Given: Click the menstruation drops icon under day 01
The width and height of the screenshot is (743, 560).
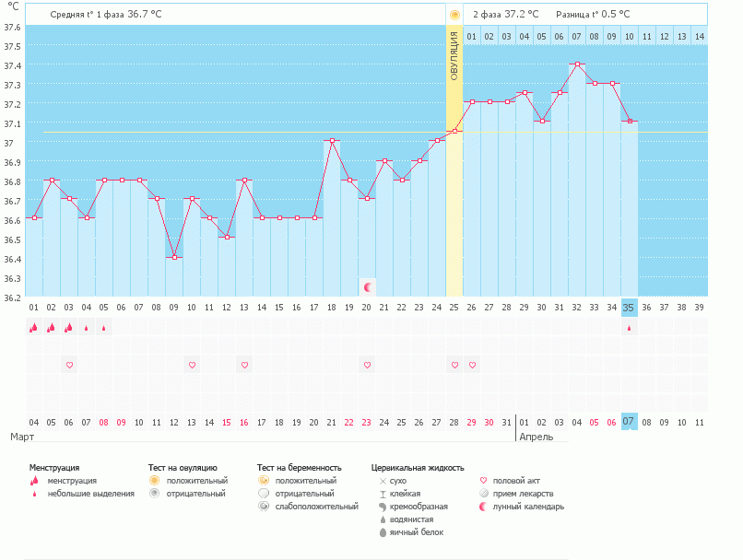Looking at the screenshot, I should [x=33, y=327].
